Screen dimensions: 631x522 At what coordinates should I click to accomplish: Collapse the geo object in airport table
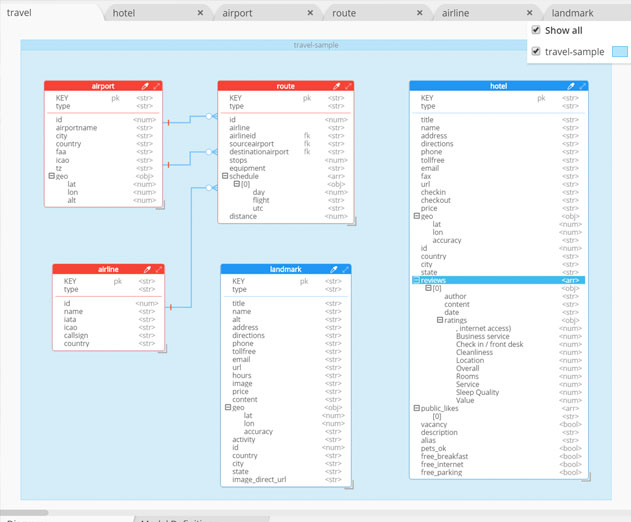(52, 176)
